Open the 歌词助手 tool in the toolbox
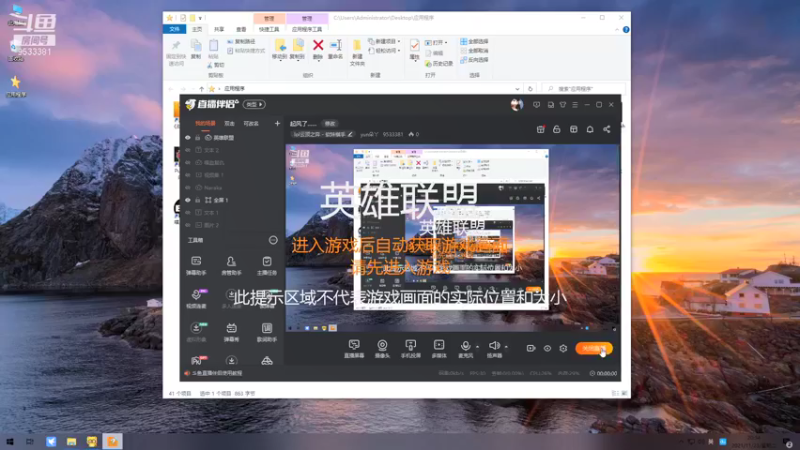 [x=266, y=332]
